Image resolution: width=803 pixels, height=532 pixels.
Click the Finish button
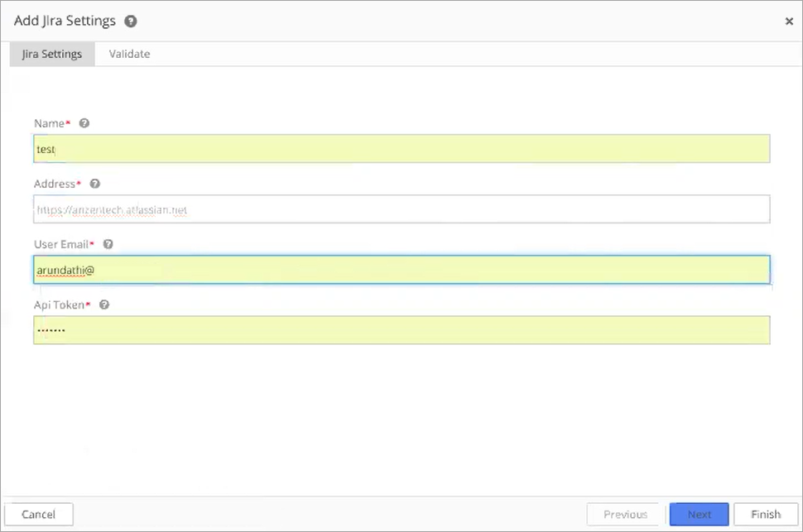(x=766, y=514)
